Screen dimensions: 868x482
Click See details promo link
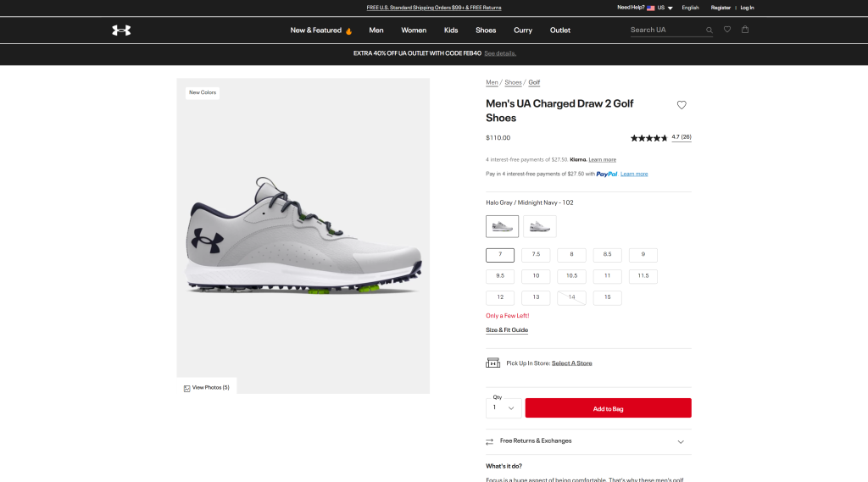point(500,53)
